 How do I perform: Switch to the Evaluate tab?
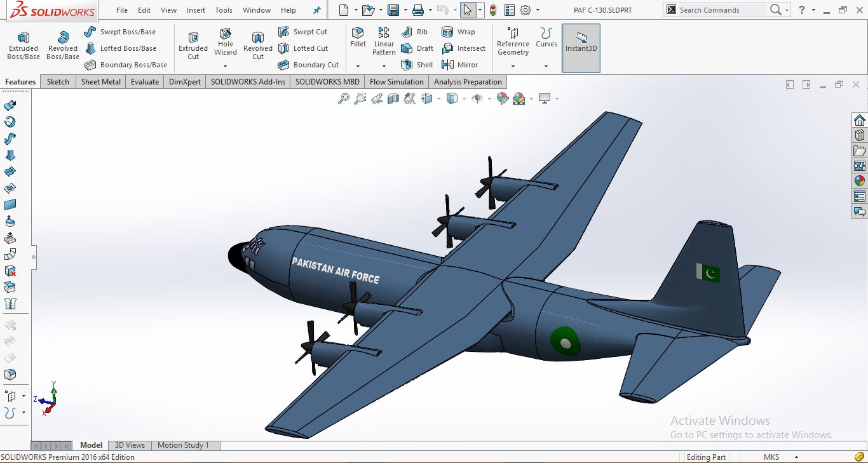point(145,82)
